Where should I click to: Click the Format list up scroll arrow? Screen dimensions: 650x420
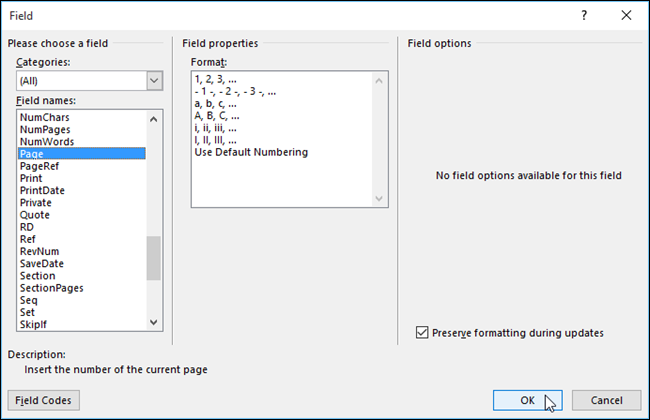click(379, 79)
